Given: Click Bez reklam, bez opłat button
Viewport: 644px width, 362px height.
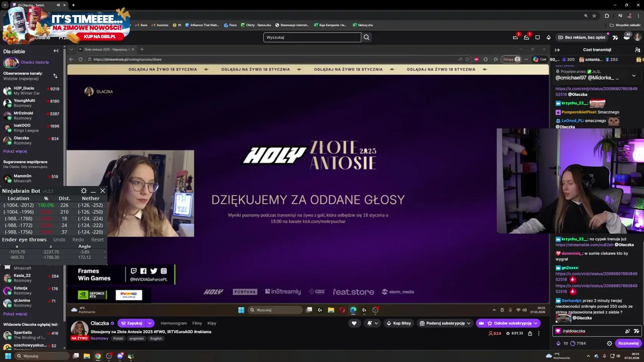Looking at the screenshot, I should [x=582, y=37].
